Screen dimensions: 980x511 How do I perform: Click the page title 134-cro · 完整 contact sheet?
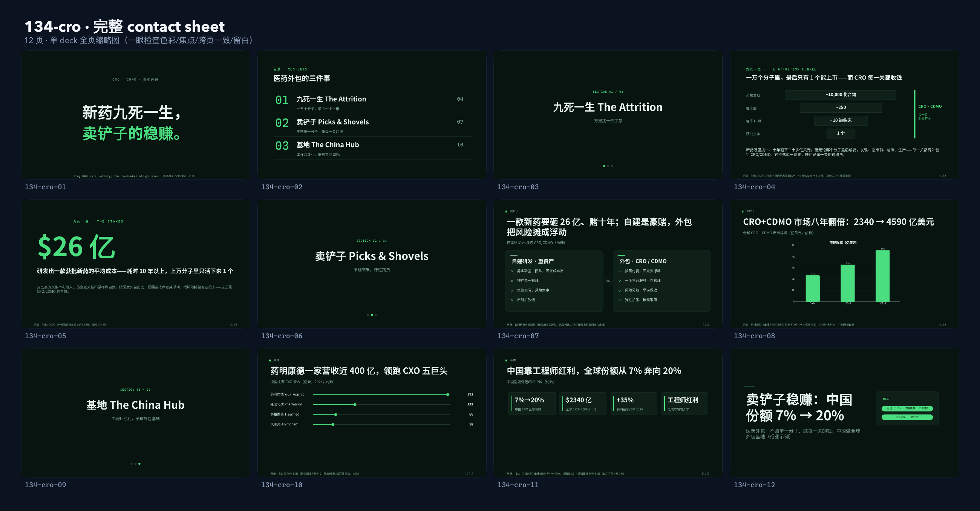(x=125, y=26)
